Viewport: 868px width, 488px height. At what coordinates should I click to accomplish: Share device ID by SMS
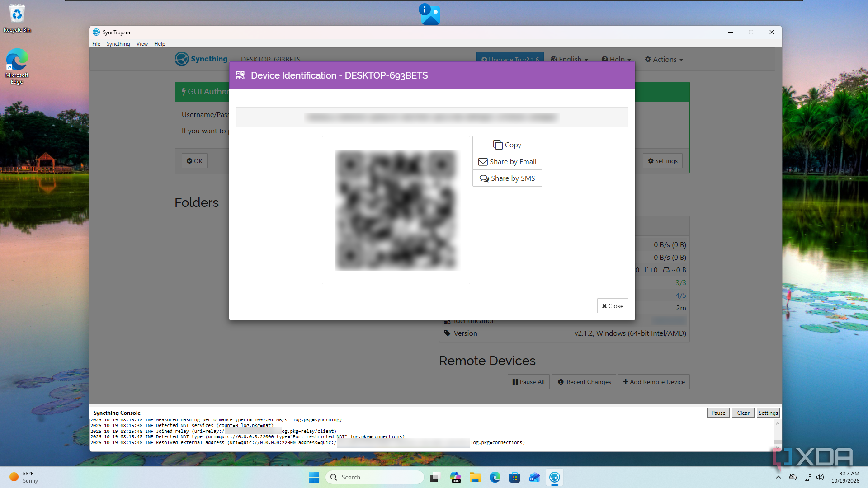[x=507, y=178]
